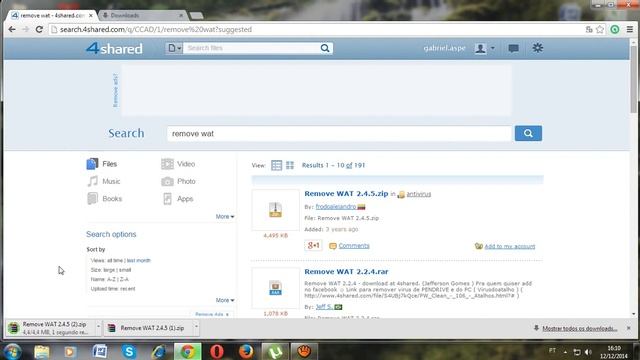Switch to list view
Image resolution: width=640 pixels, height=360 pixels.
276,165
